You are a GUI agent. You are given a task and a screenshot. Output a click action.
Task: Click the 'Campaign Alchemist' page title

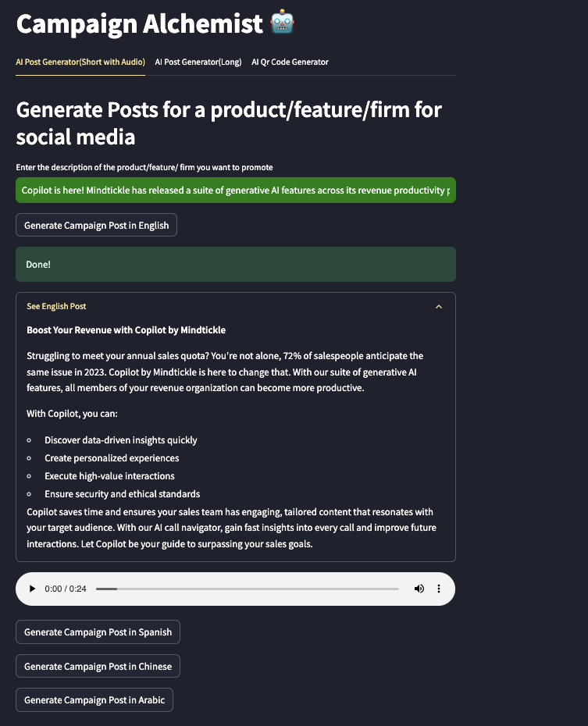tap(140, 23)
